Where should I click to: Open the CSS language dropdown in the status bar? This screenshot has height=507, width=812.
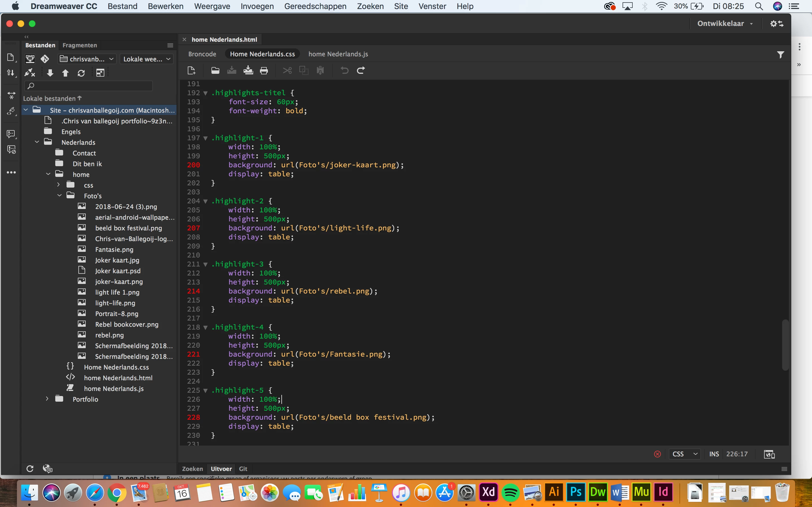tap(685, 454)
